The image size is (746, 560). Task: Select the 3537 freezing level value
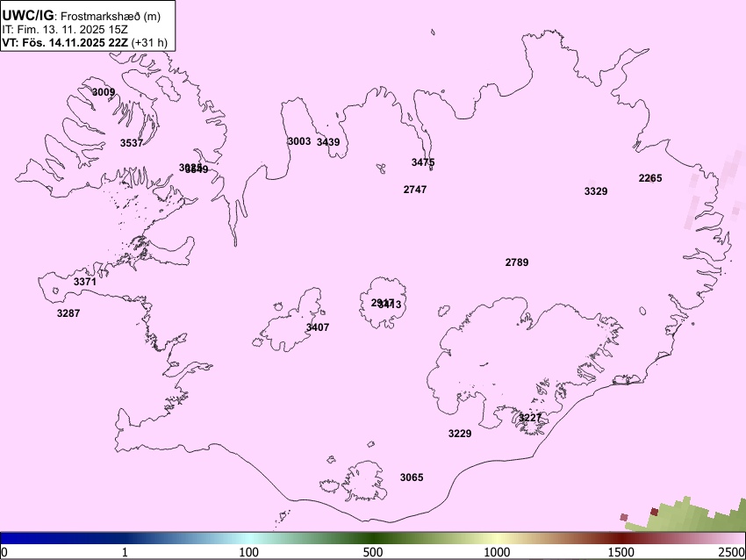point(132,143)
